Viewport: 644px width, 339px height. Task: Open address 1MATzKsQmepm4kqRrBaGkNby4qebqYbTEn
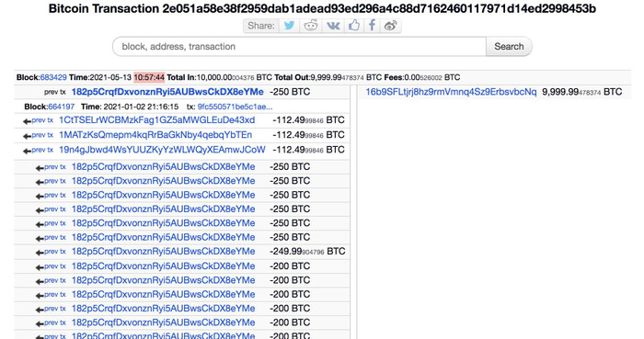[x=155, y=135]
